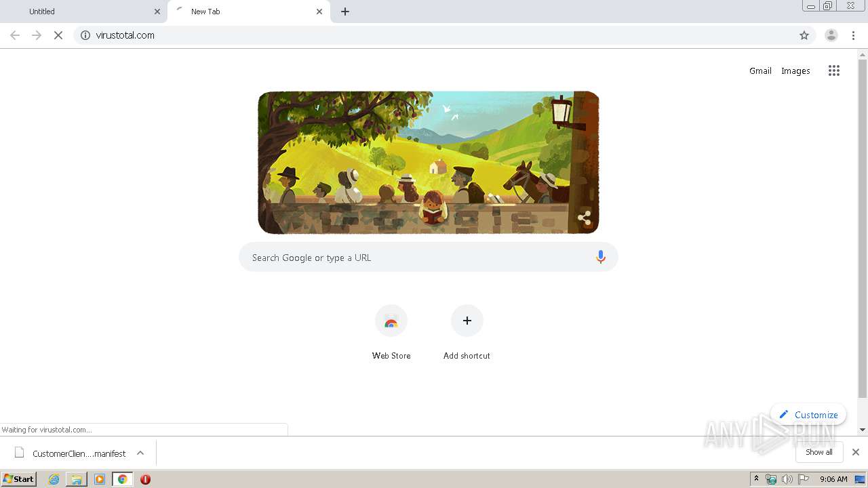Click the Action Center flag icon

tap(804, 479)
